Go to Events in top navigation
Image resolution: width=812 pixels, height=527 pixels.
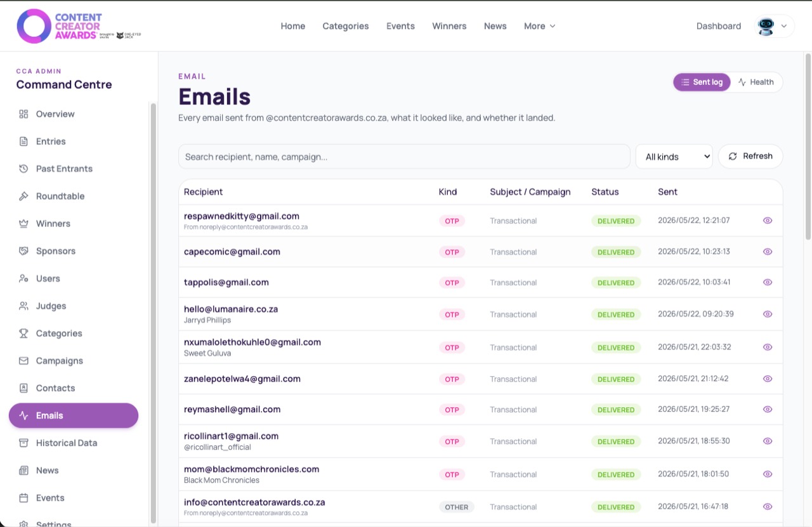click(400, 26)
